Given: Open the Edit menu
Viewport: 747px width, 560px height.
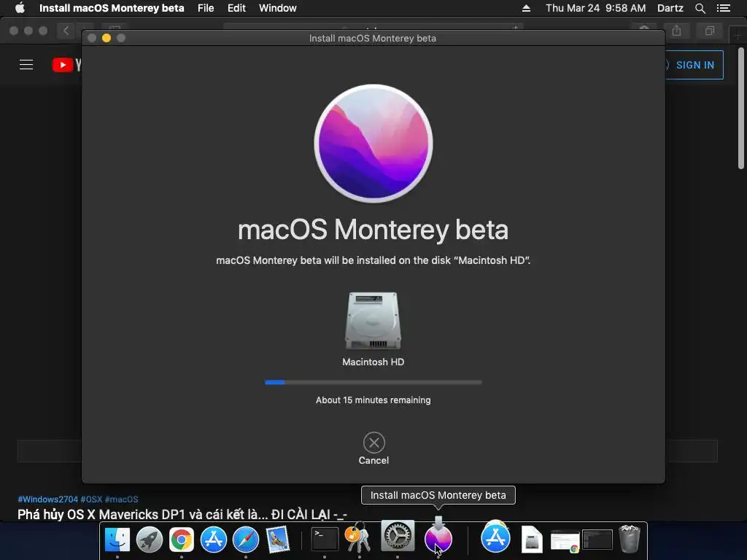Looking at the screenshot, I should (x=236, y=8).
